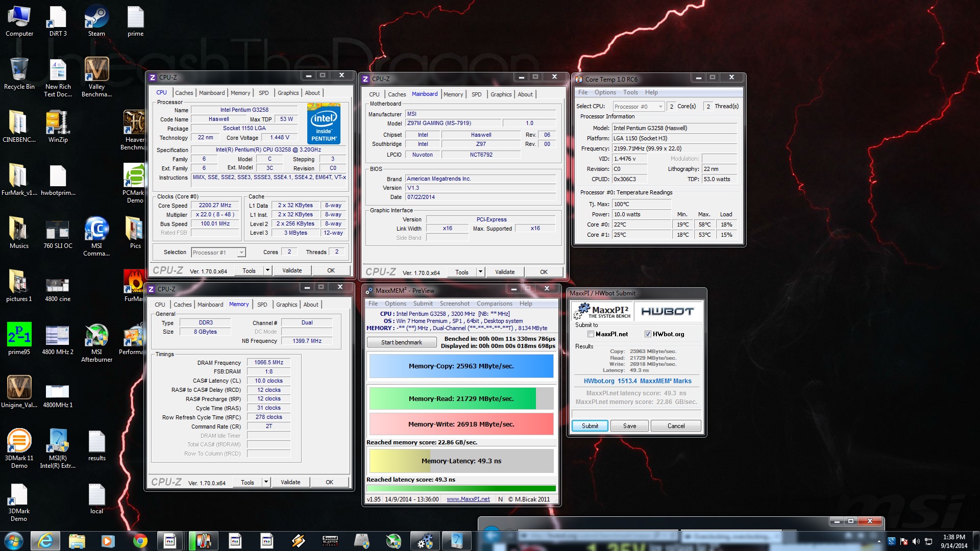Cancel the HWbot Submit dialog
This screenshot has height=551, width=980.
tap(676, 426)
